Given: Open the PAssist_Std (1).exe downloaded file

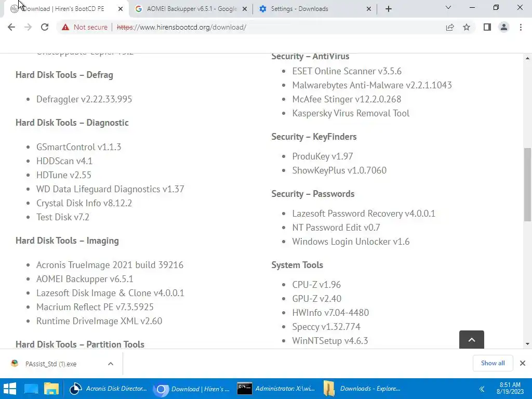Looking at the screenshot, I should pos(51,364).
